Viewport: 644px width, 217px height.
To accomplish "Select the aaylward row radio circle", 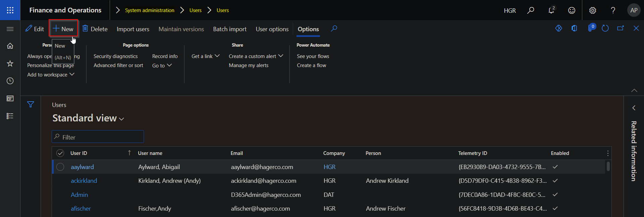I will tap(60, 167).
